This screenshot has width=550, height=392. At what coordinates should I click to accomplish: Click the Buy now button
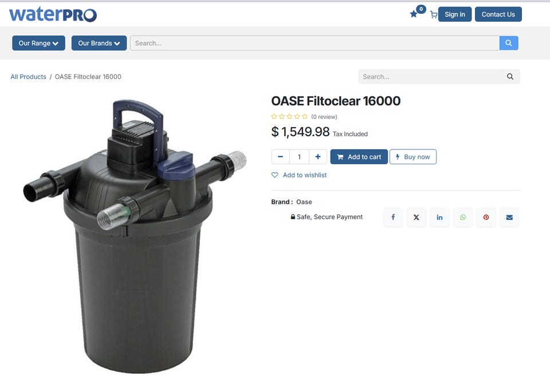pyautogui.click(x=413, y=157)
